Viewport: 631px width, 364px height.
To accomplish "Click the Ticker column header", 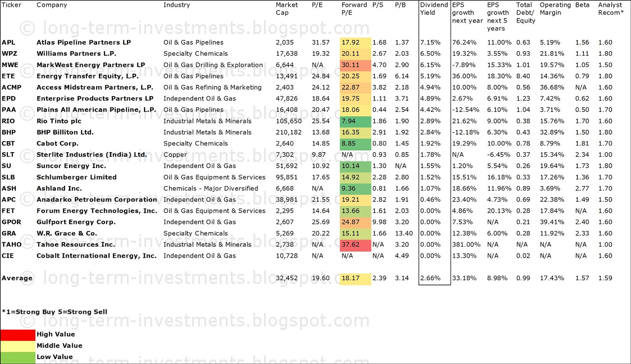I will click(x=11, y=5).
